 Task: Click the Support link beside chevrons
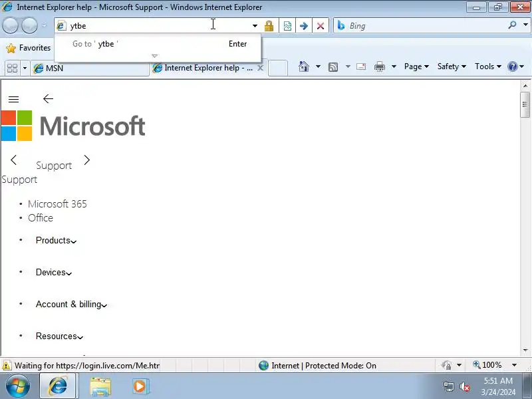pyautogui.click(x=54, y=166)
